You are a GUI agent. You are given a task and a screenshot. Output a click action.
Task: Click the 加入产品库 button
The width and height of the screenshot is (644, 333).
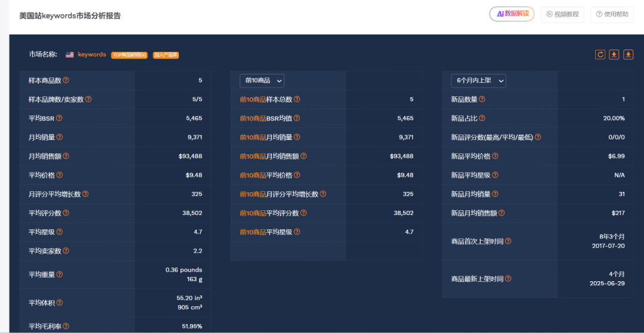tap(166, 55)
